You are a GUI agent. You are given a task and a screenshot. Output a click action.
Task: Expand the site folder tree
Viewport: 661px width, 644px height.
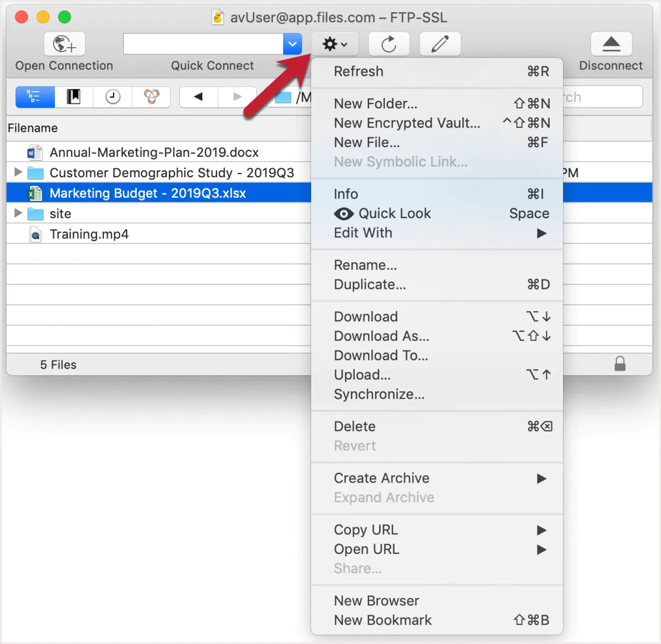[18, 213]
